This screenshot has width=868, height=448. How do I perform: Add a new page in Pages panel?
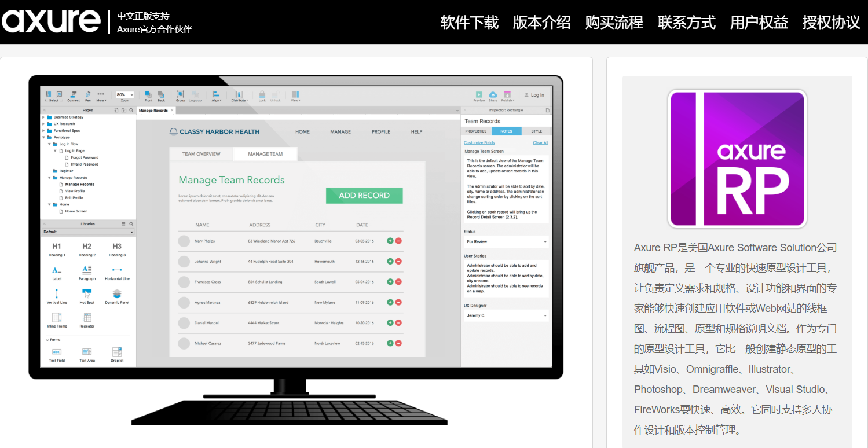(x=116, y=110)
